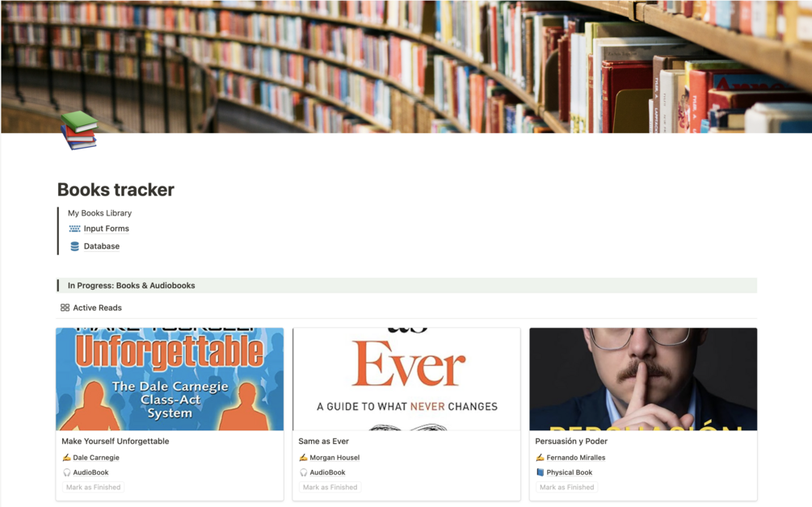Click the stacked books page icon
812x507 pixels.
pyautogui.click(x=78, y=130)
